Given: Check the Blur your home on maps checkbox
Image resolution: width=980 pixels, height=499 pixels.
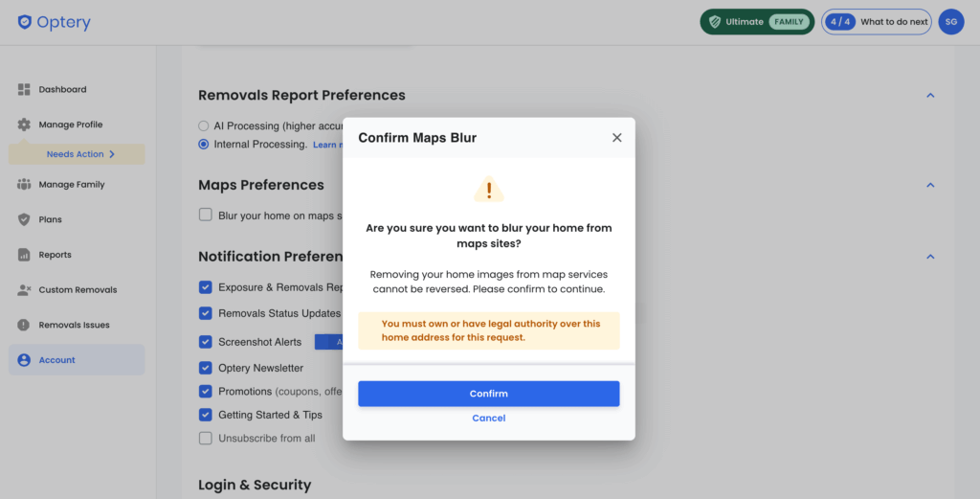Looking at the screenshot, I should point(205,215).
